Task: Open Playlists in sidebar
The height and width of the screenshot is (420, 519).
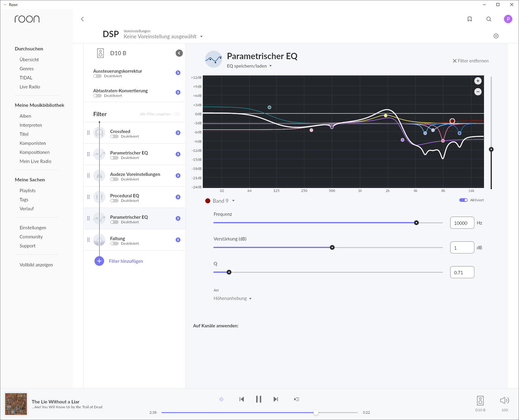Action: click(27, 191)
